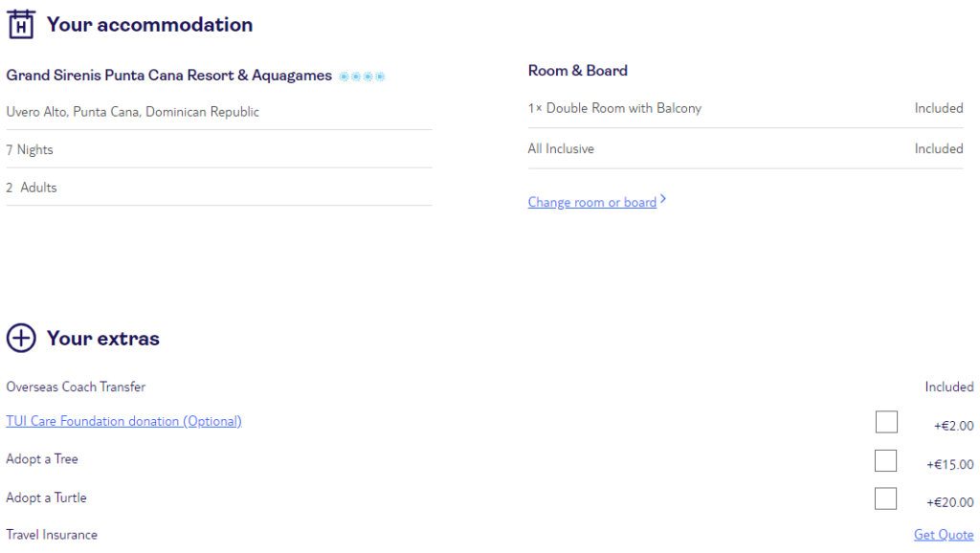Click Included next to Double Room
The height and width of the screenshot is (553, 980).
[939, 108]
